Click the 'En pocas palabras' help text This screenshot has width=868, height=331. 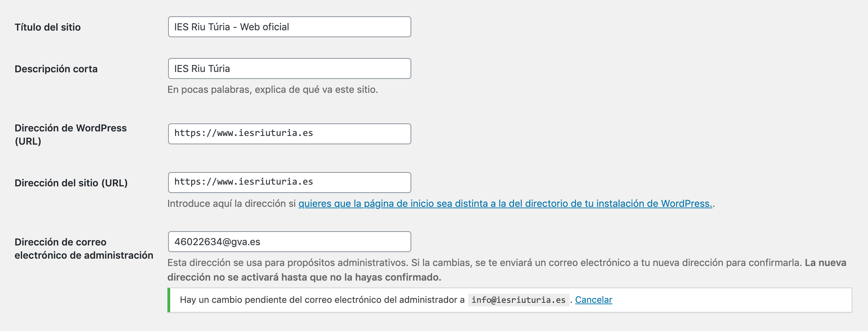click(x=273, y=90)
